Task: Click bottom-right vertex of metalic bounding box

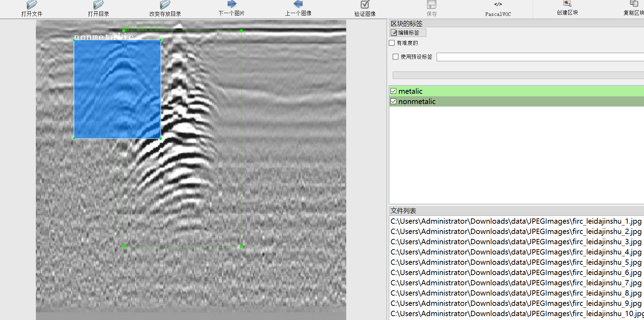Action: [241, 246]
